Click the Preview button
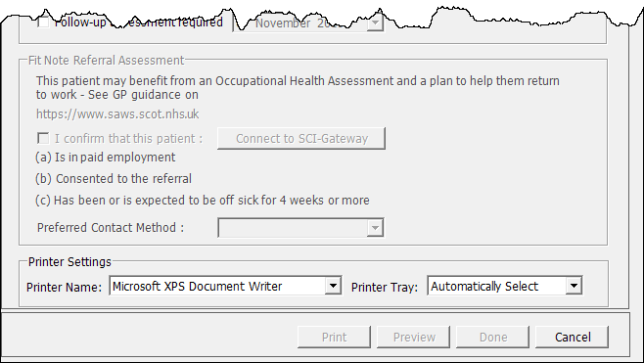 [414, 338]
